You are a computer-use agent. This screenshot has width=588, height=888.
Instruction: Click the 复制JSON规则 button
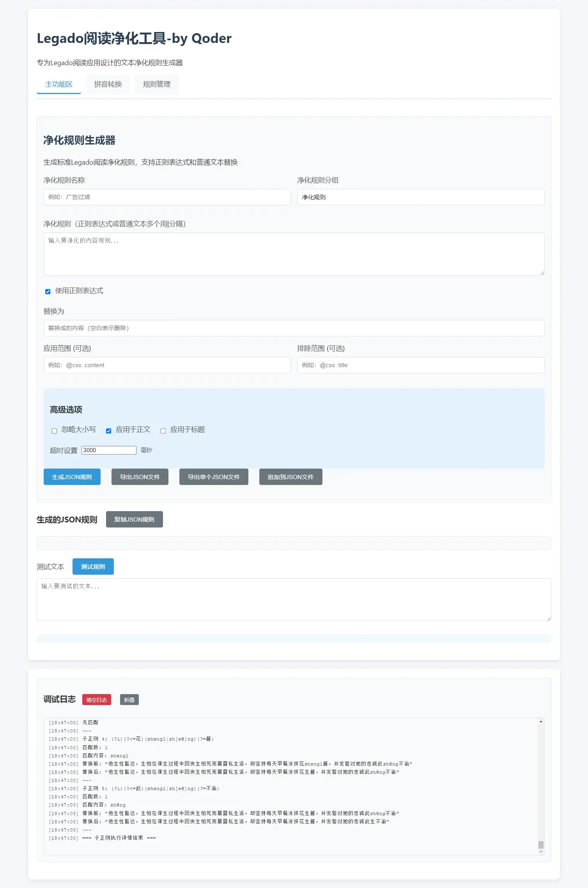click(135, 519)
